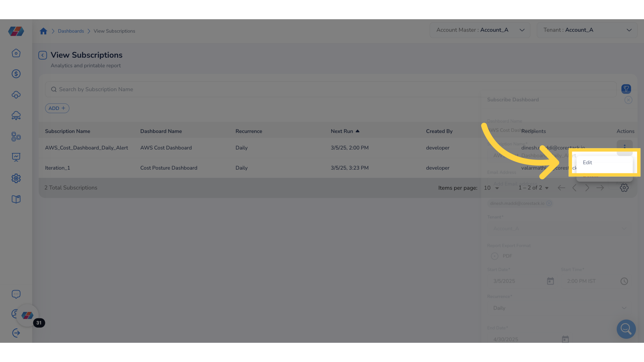Click the 2 Total Subscriptions label

[x=71, y=188]
